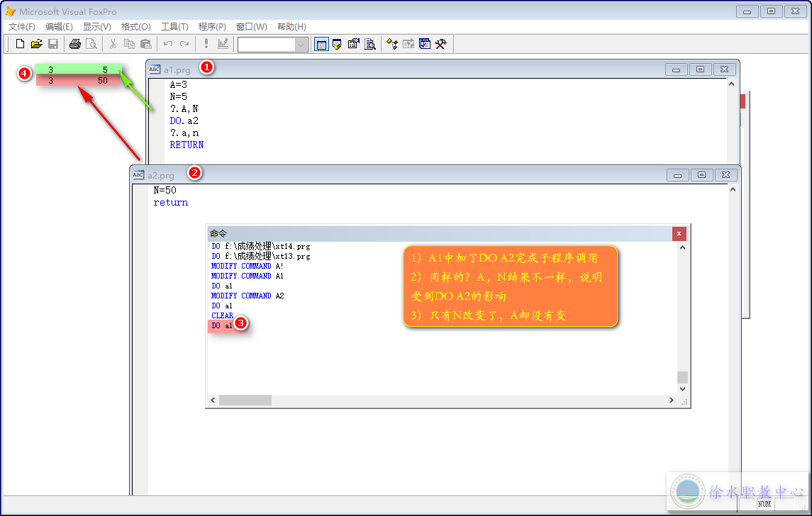Click the Print icon in toolbar
This screenshot has width=812, height=516.
[75, 44]
